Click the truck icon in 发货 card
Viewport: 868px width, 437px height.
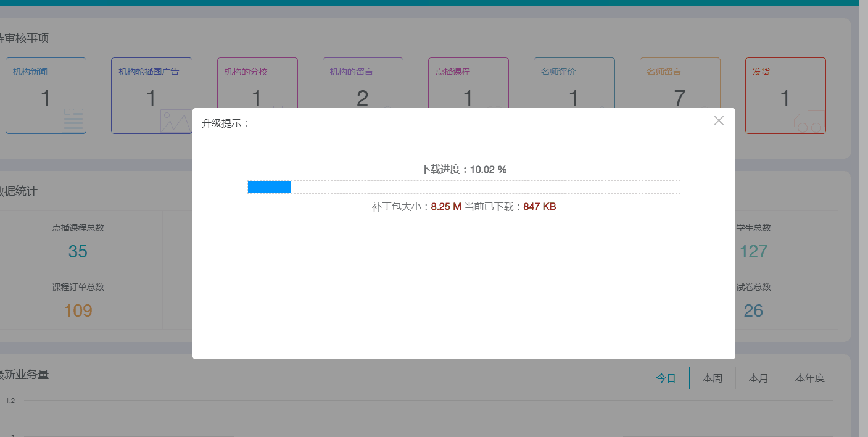809,122
